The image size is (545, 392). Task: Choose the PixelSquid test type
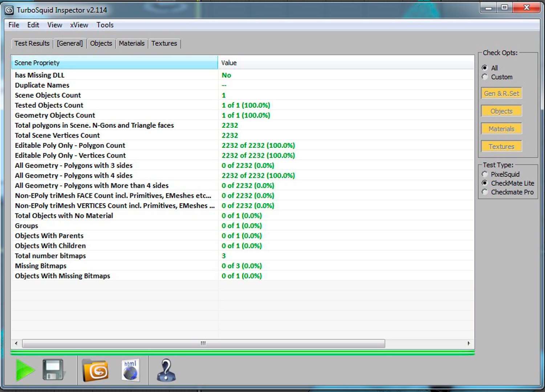tap(484, 174)
